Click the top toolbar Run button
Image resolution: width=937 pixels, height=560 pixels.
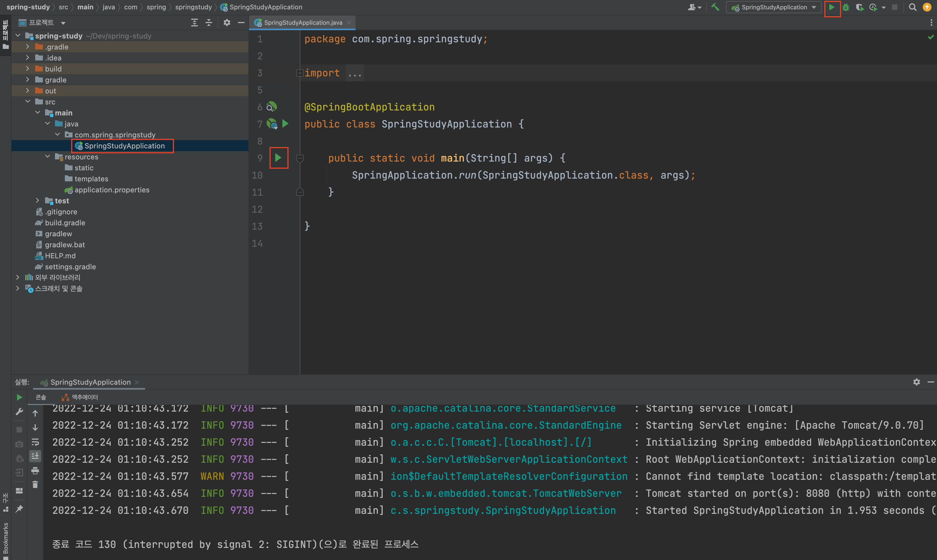(x=831, y=7)
